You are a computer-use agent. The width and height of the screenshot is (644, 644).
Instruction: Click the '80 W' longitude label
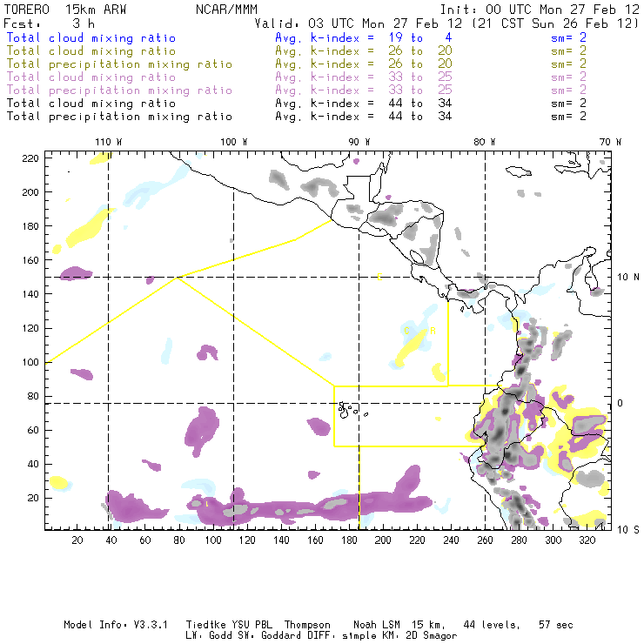click(484, 142)
